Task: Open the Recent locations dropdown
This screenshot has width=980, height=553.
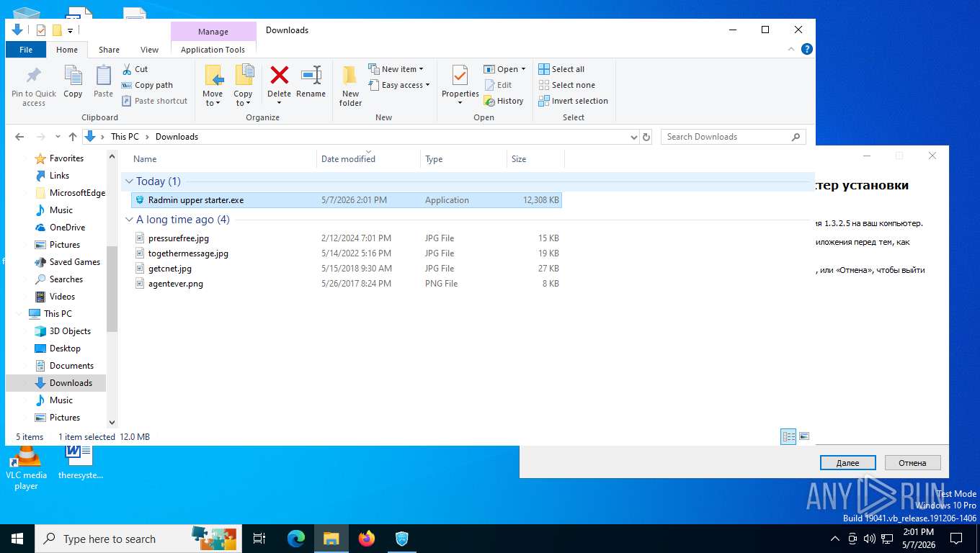Action: 58,137
